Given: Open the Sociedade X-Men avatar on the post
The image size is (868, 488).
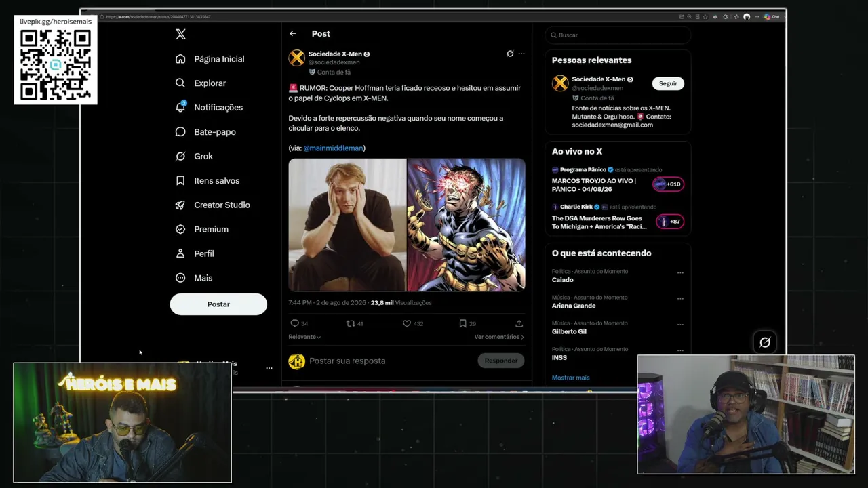Looking at the screenshot, I should click(296, 58).
